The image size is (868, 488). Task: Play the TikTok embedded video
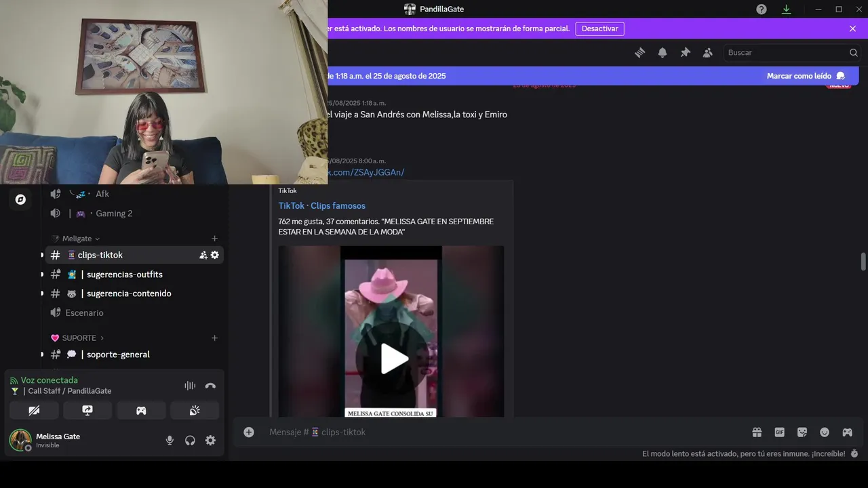[x=391, y=359]
